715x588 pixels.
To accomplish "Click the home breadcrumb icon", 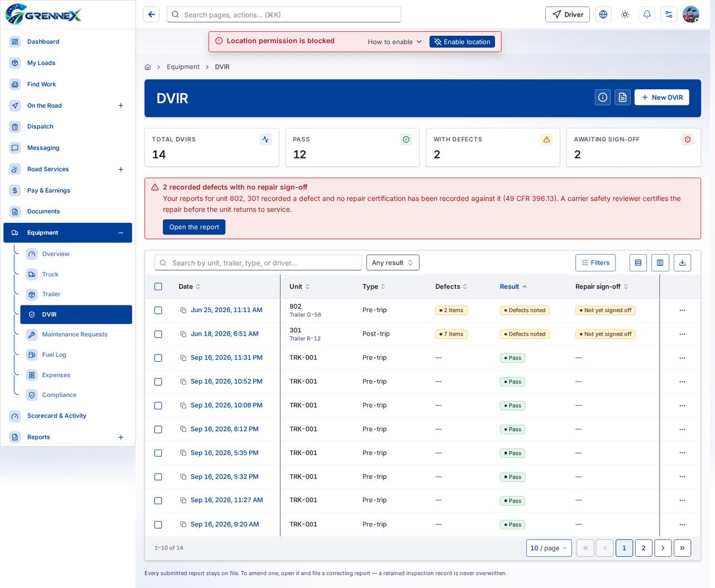I will (147, 67).
